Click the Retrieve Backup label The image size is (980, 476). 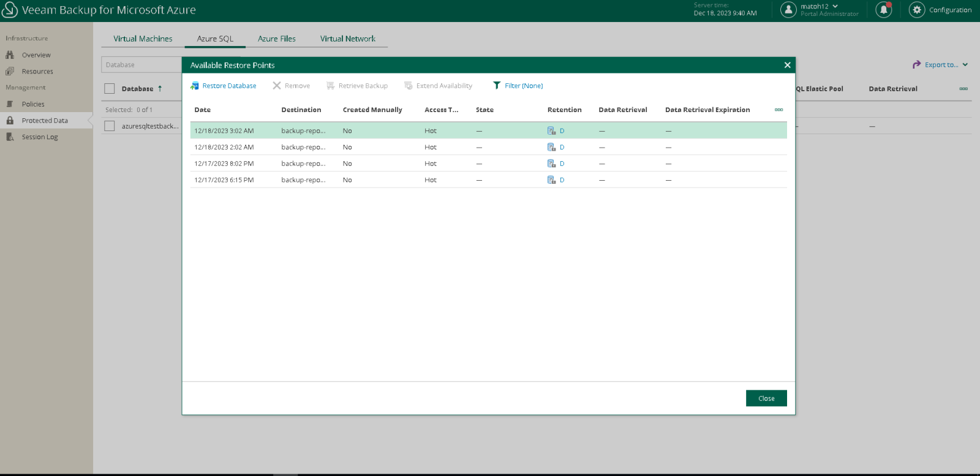coord(363,86)
